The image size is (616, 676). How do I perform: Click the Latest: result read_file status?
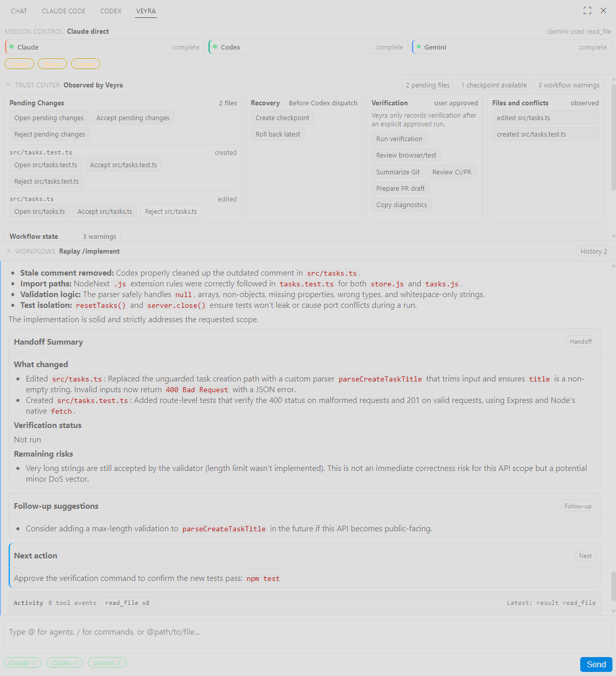[551, 603]
